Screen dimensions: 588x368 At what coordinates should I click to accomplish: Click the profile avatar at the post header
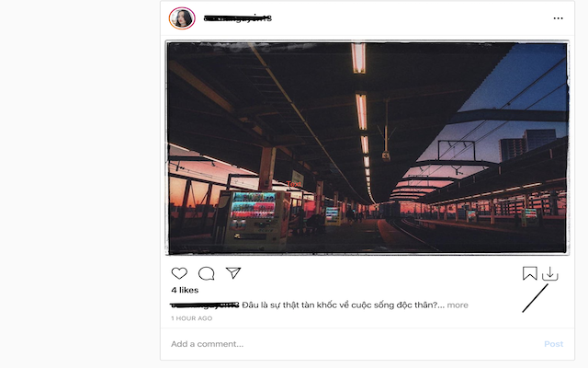pos(182,18)
